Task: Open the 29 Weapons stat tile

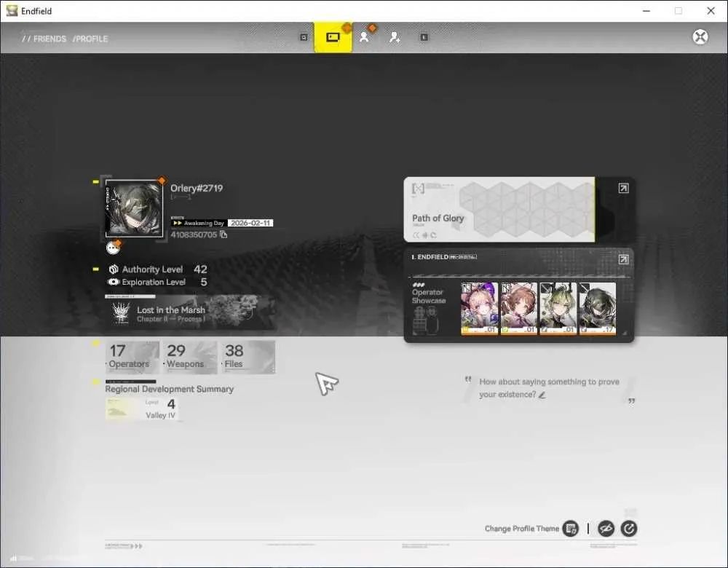Action: coord(190,357)
